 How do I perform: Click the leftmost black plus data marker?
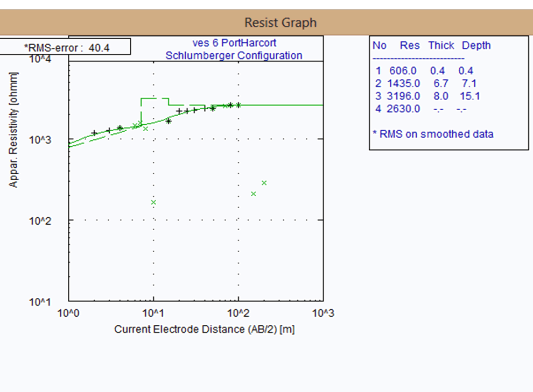pyautogui.click(x=94, y=133)
